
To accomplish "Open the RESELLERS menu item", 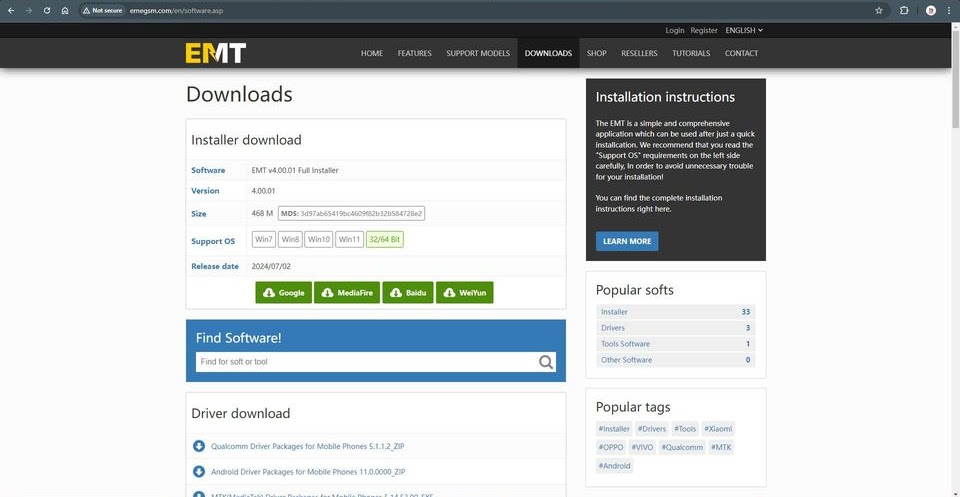I will (639, 53).
